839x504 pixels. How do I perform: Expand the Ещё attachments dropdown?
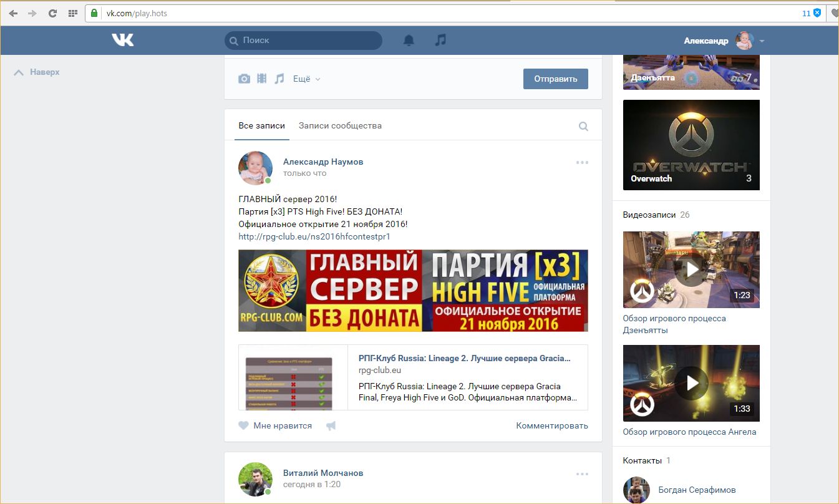(x=307, y=79)
